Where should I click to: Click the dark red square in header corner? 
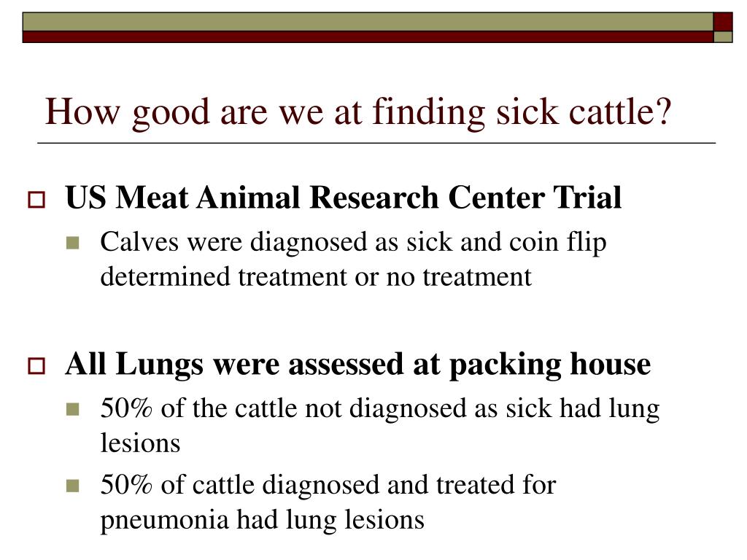coord(723,22)
